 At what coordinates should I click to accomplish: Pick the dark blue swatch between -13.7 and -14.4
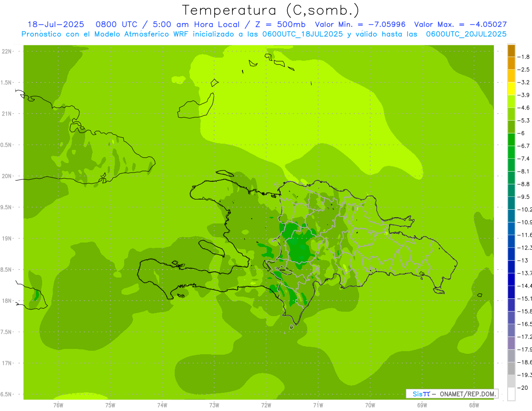[511, 279]
